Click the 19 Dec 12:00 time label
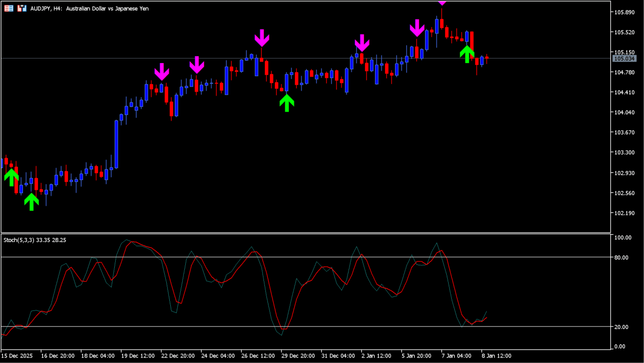This screenshot has height=363, width=644. pyautogui.click(x=141, y=356)
